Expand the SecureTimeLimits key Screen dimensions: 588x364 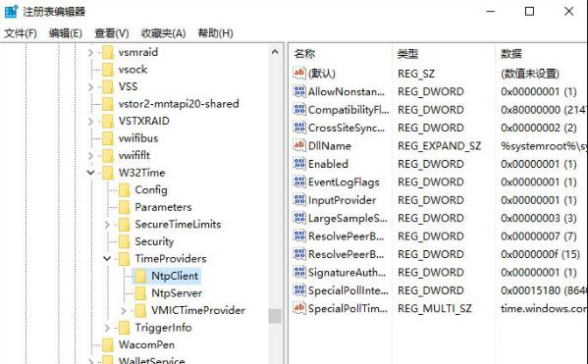tap(107, 224)
